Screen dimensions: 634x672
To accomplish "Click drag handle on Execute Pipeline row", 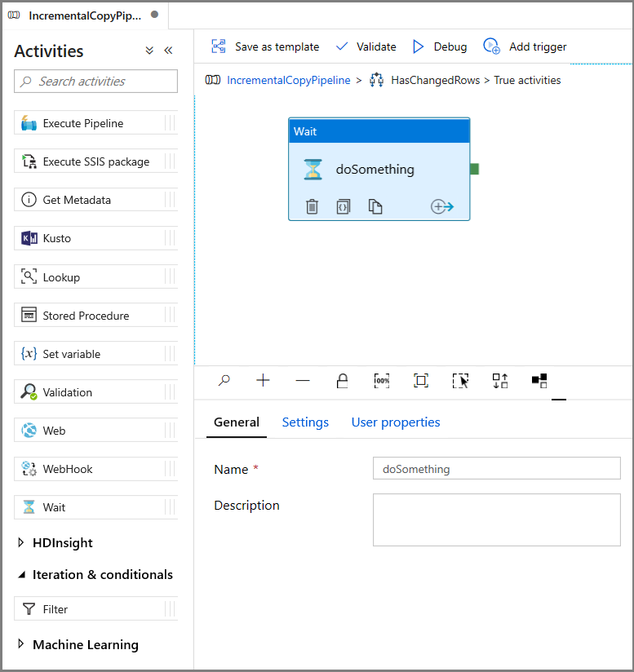I will [x=170, y=123].
